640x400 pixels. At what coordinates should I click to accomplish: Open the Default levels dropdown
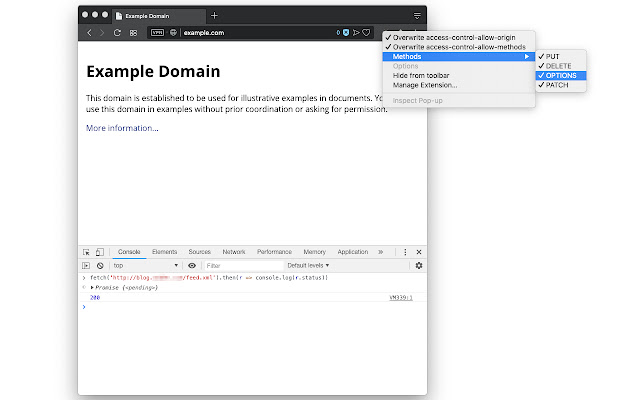coord(309,266)
